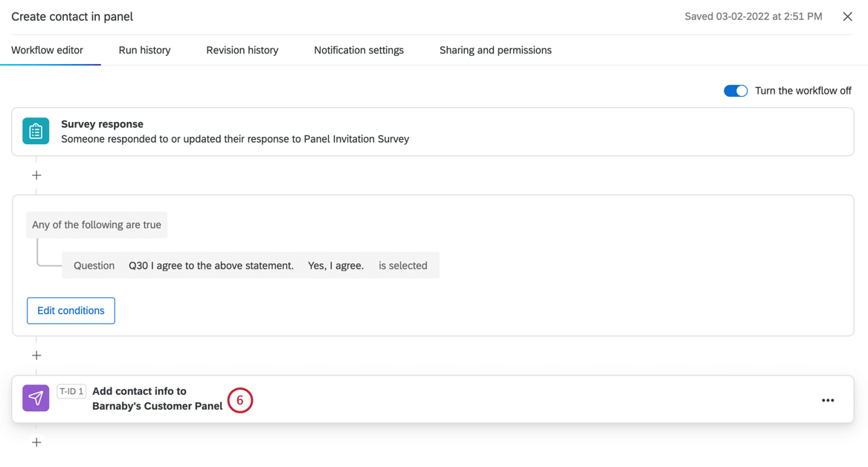
Task: Click the Create contact in panel title
Action: (71, 16)
